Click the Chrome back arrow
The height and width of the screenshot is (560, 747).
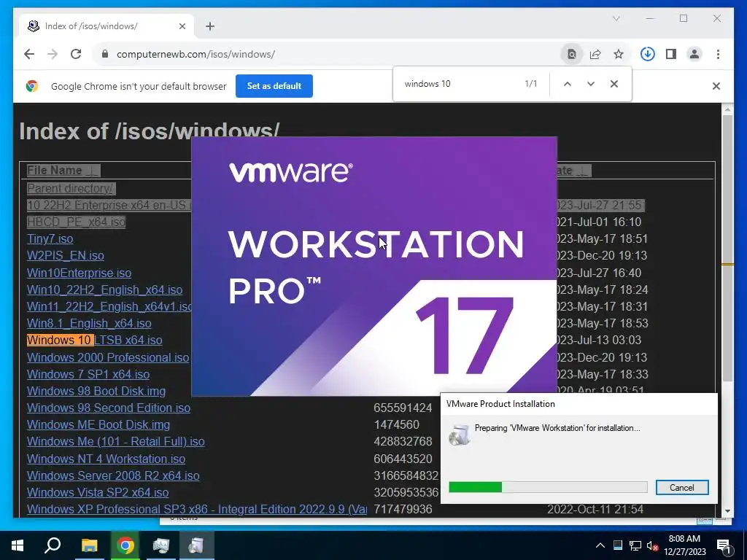pos(29,54)
